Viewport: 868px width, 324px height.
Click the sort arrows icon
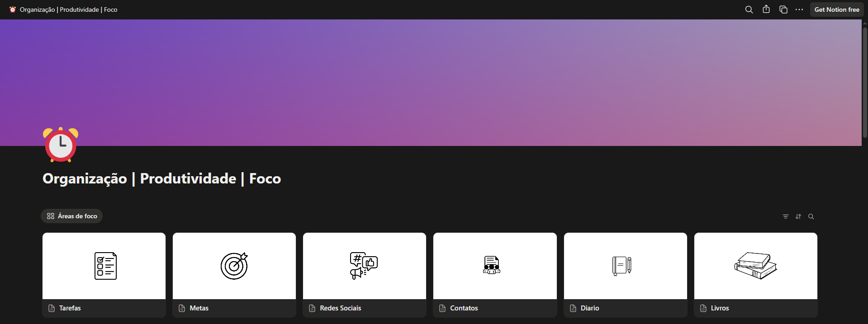pyautogui.click(x=798, y=216)
